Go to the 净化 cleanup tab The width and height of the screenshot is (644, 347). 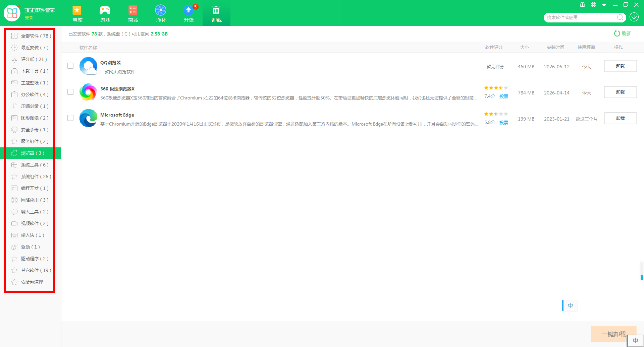click(161, 14)
